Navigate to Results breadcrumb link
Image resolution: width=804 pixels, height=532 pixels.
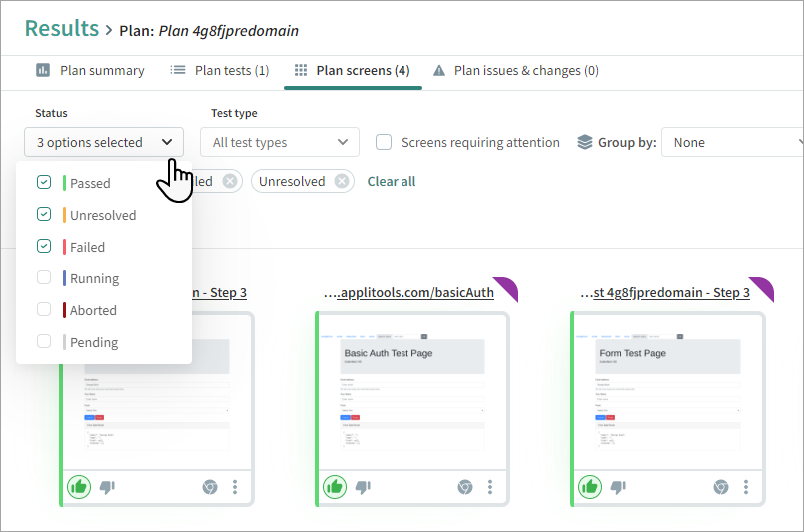click(61, 28)
